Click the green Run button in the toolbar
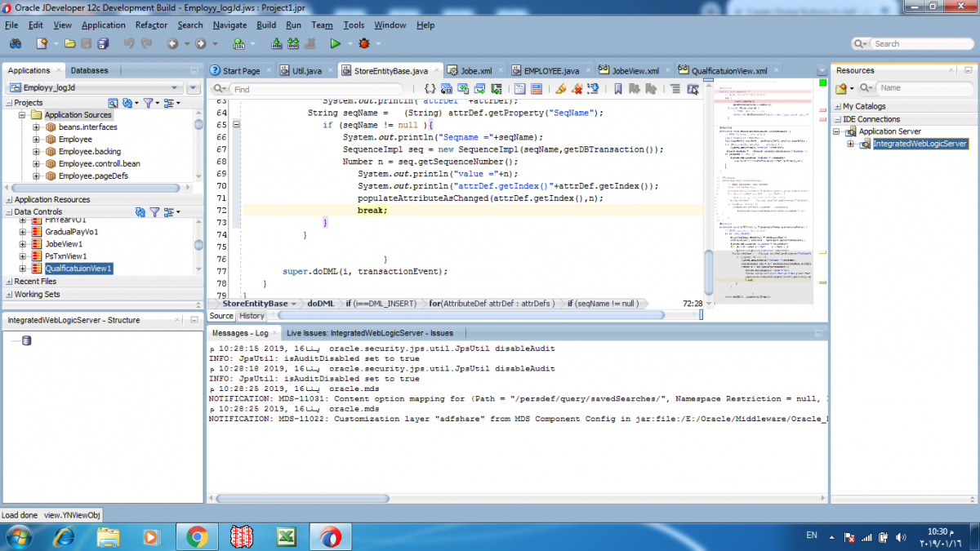 [x=335, y=43]
